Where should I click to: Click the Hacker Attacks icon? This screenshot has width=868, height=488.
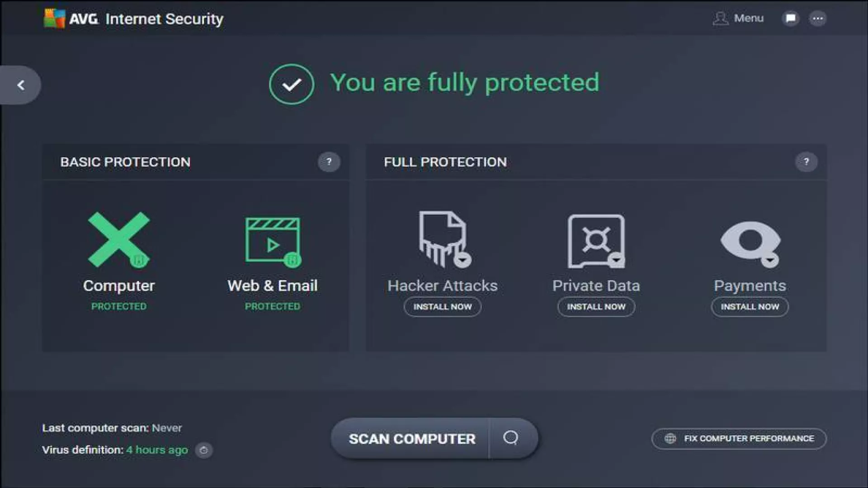tap(443, 239)
